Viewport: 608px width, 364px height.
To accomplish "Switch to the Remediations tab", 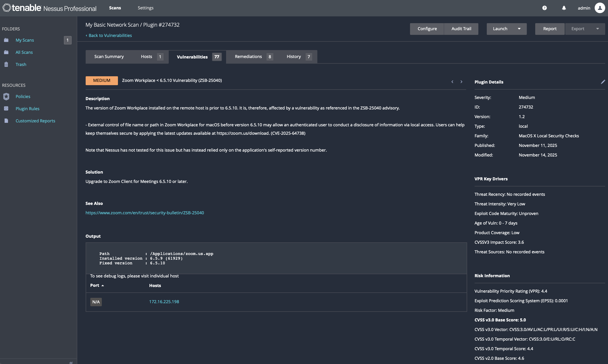I will (248, 56).
